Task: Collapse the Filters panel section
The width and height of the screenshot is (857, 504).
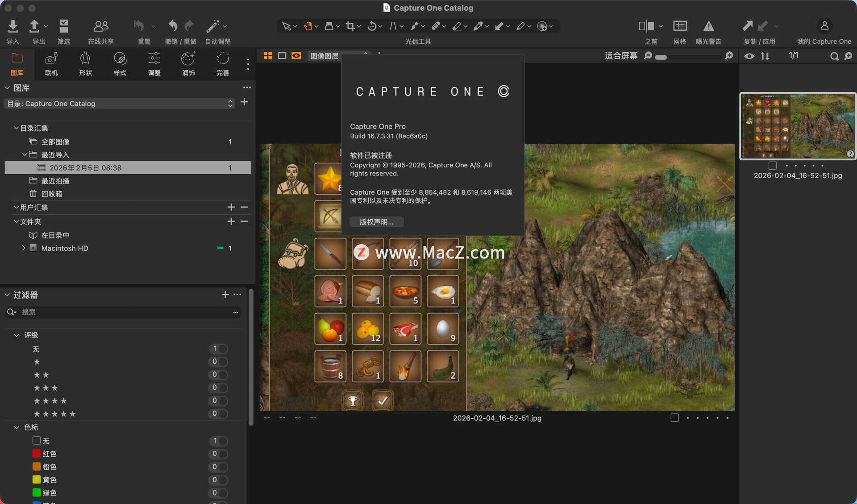Action: coord(7,295)
